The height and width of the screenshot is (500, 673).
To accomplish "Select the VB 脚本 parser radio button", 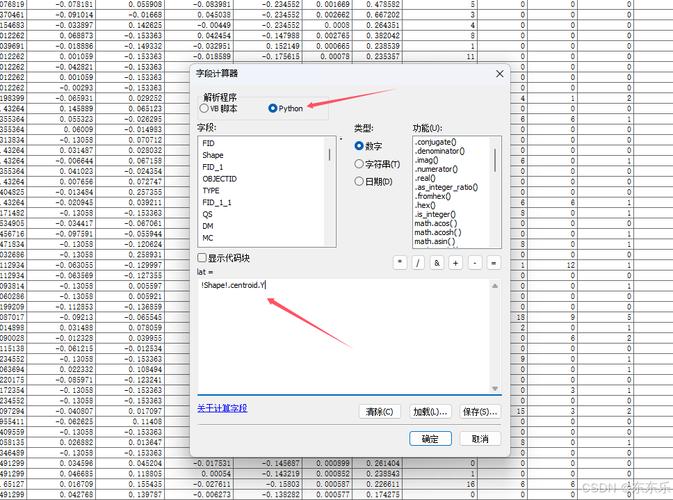I will coord(204,108).
